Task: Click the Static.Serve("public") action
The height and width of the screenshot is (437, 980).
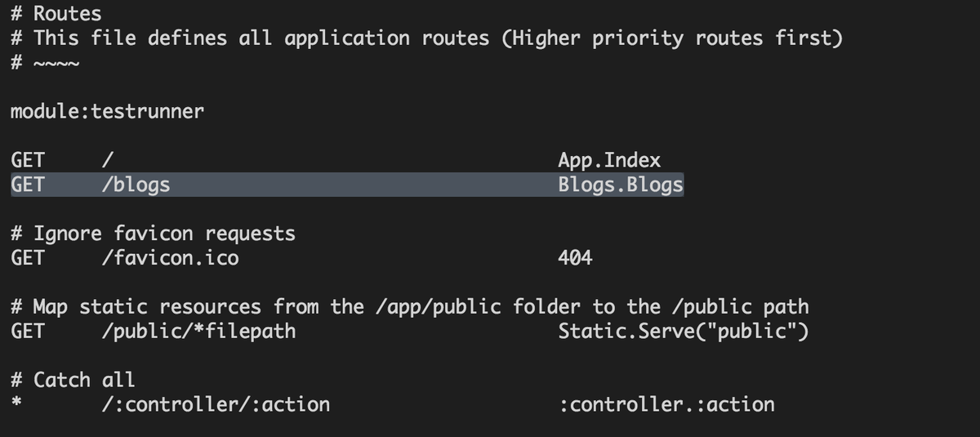Action: pos(684,332)
